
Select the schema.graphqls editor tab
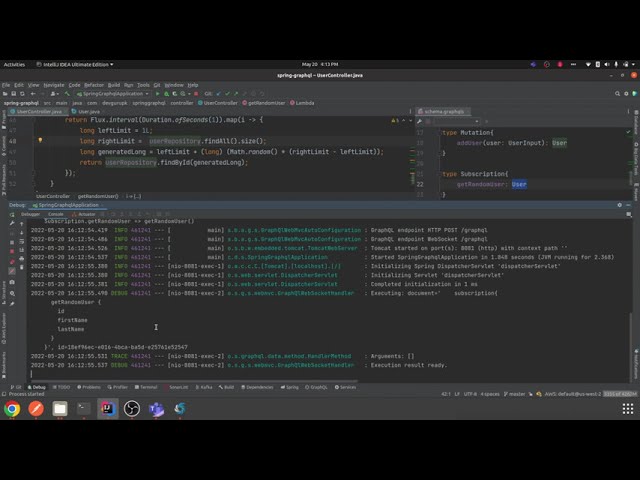pos(444,111)
